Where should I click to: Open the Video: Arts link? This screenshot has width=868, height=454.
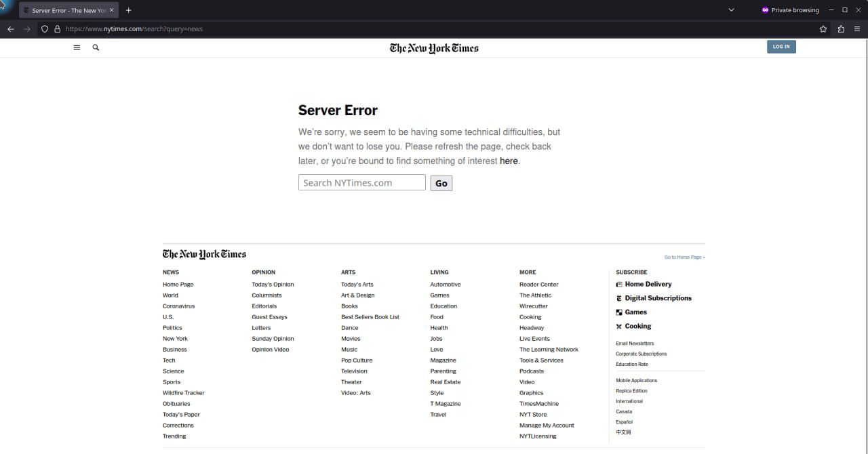356,393
